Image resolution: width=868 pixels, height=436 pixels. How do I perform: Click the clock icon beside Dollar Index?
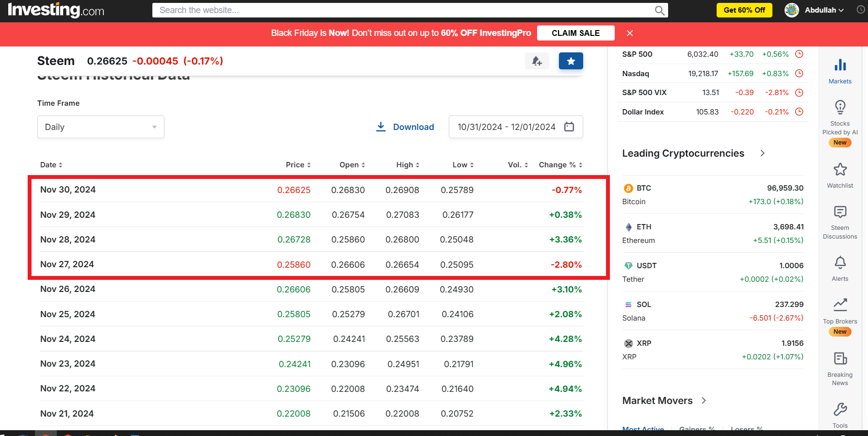point(799,112)
